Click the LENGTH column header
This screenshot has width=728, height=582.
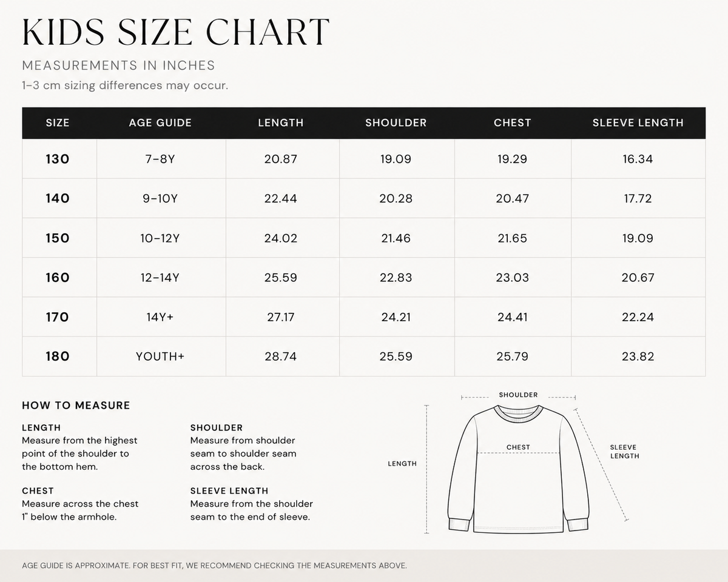(x=281, y=122)
